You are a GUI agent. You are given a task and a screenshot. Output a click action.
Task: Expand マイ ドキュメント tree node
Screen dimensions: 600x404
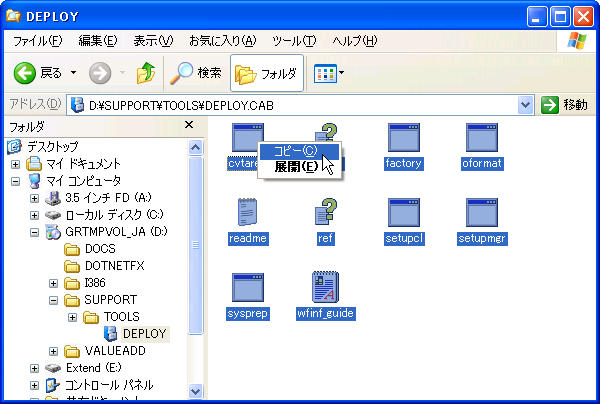pyautogui.click(x=15, y=165)
